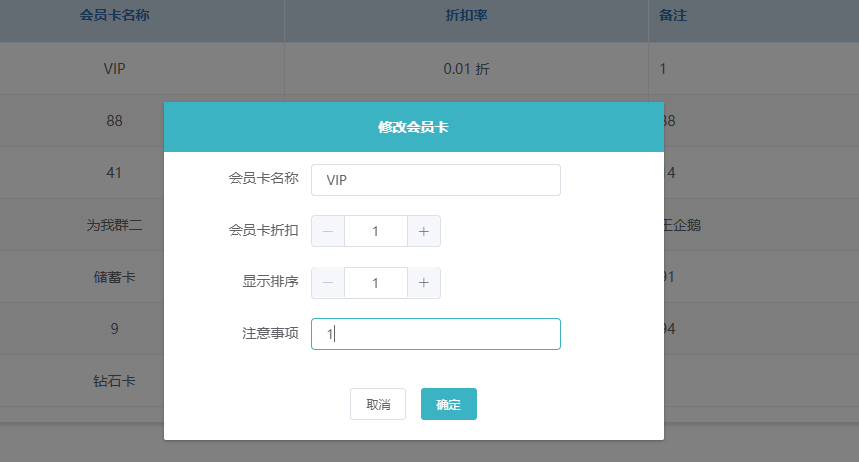Click the 0.01 折 discount cell
The image size is (859, 462).
point(466,69)
